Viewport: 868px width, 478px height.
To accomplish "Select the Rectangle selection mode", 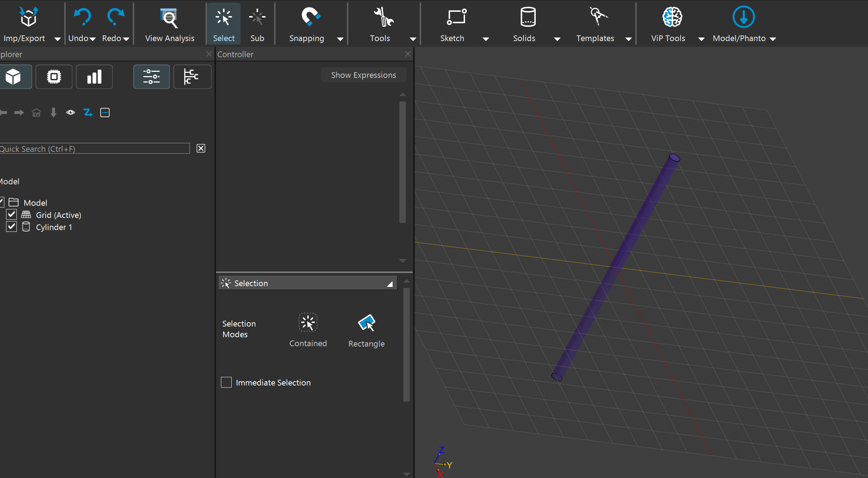I will coord(366,323).
